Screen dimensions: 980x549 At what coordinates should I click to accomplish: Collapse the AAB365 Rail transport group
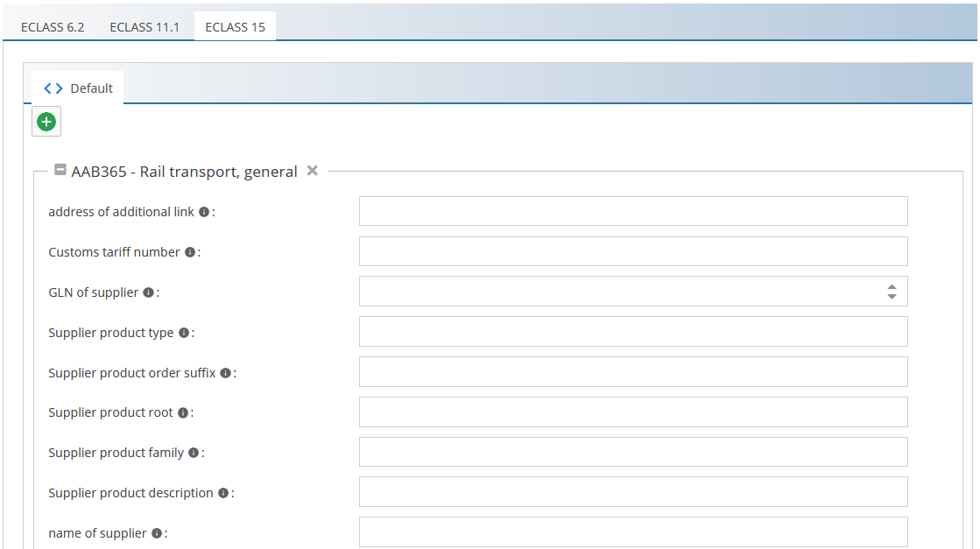click(x=60, y=171)
